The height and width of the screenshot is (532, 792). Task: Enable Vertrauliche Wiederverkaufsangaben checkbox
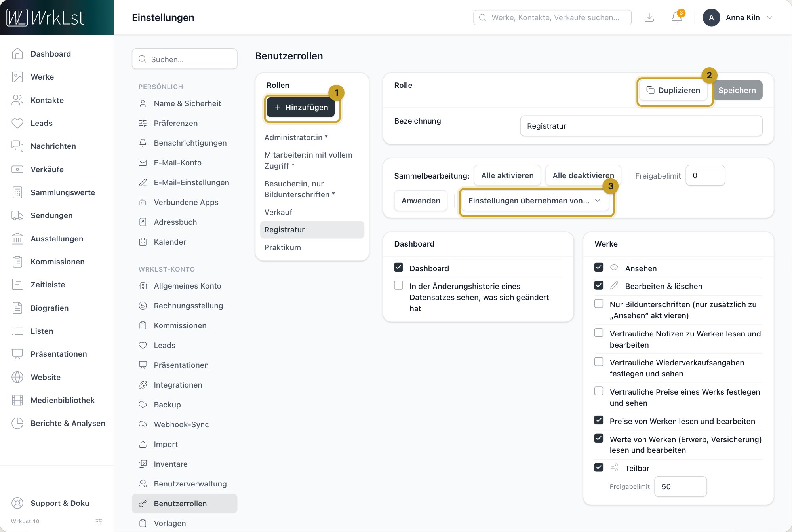(x=599, y=362)
